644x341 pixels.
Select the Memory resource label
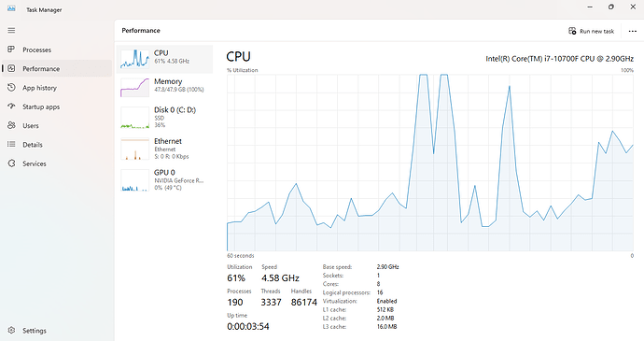point(168,81)
